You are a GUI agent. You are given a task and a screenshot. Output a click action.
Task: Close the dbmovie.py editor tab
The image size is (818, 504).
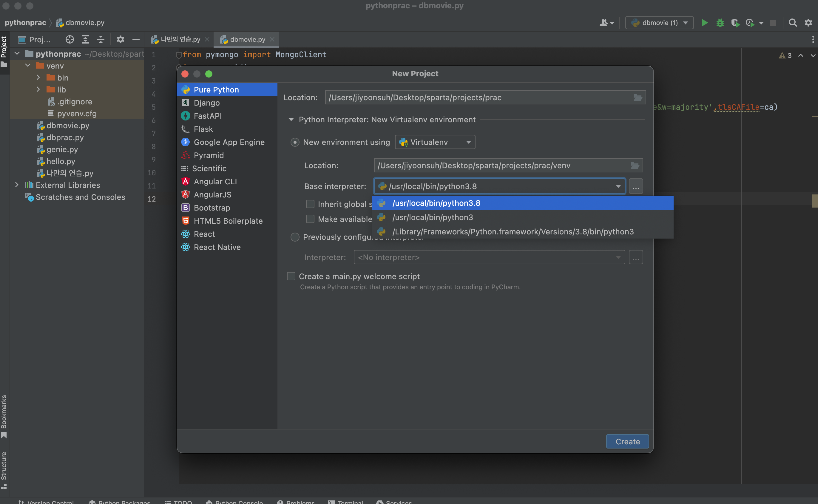click(x=272, y=39)
